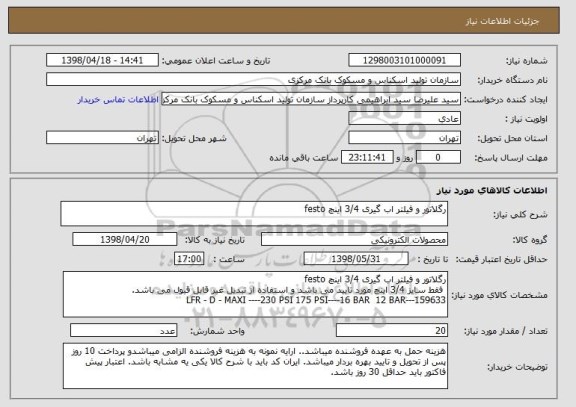Click the remaining time field 23:11:41

367,158
